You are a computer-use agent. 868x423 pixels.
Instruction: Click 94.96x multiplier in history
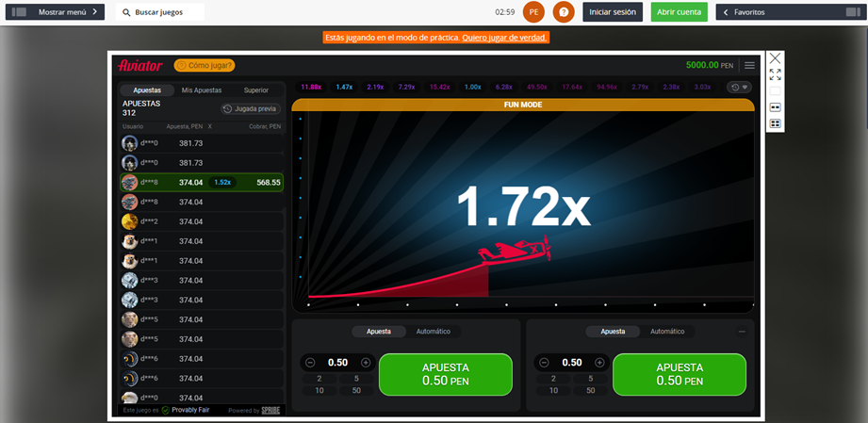[608, 87]
